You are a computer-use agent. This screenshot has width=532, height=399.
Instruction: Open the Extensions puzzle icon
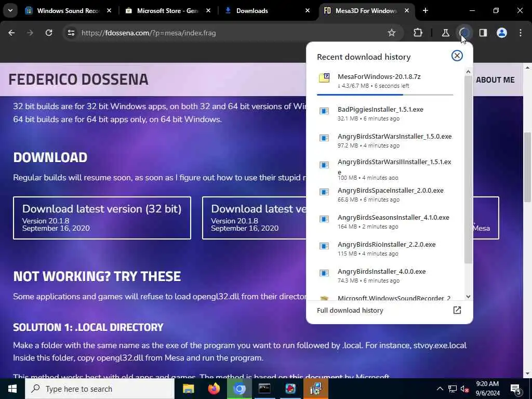[x=418, y=33]
